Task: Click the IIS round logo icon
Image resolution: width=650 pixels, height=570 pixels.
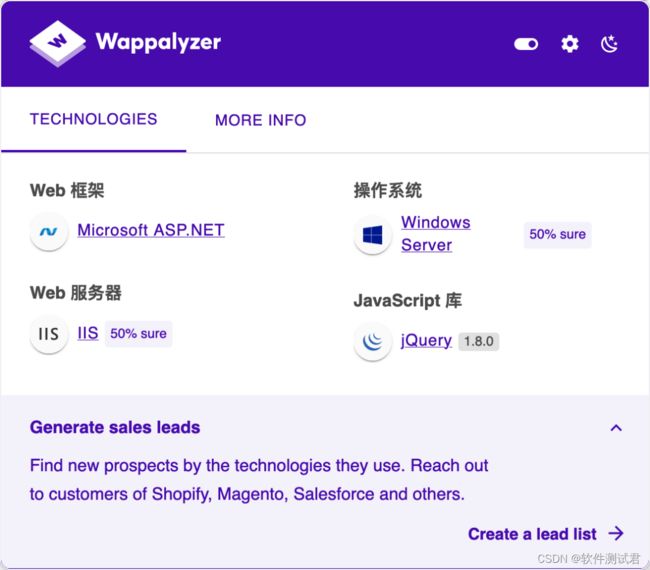Action: pyautogui.click(x=49, y=334)
